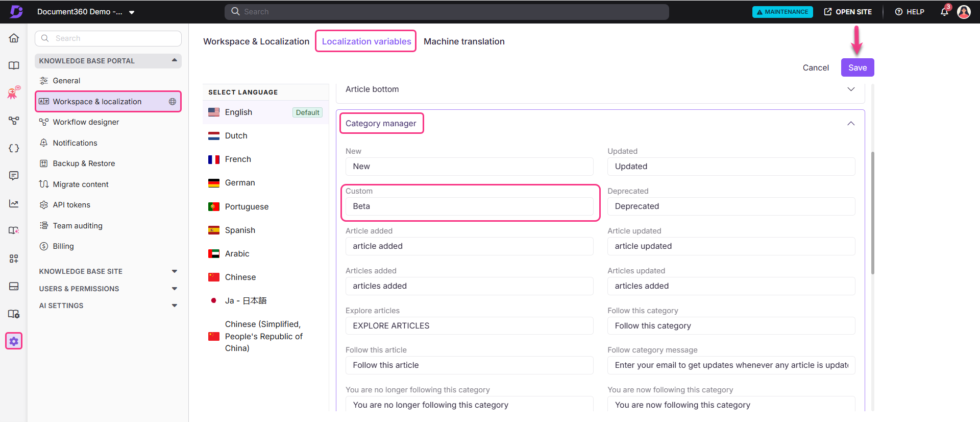Expand the AI Settings section
The image size is (980, 422).
click(x=175, y=306)
